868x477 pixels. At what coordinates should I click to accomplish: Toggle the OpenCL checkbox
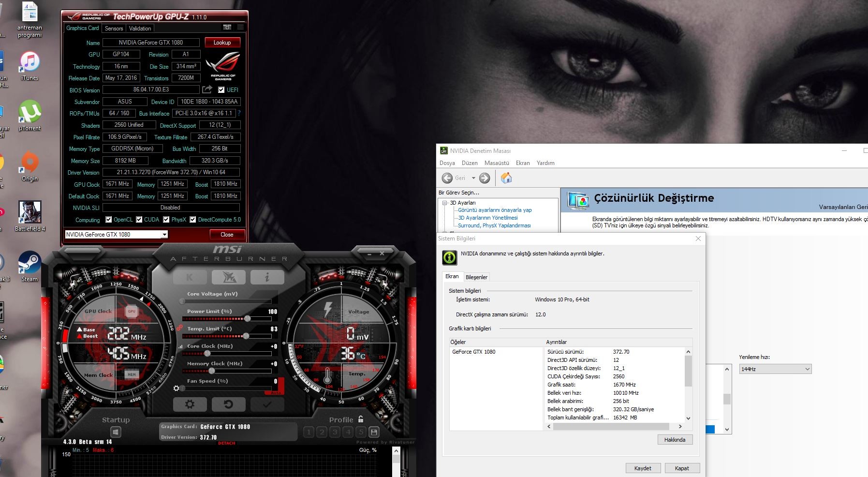pos(108,219)
